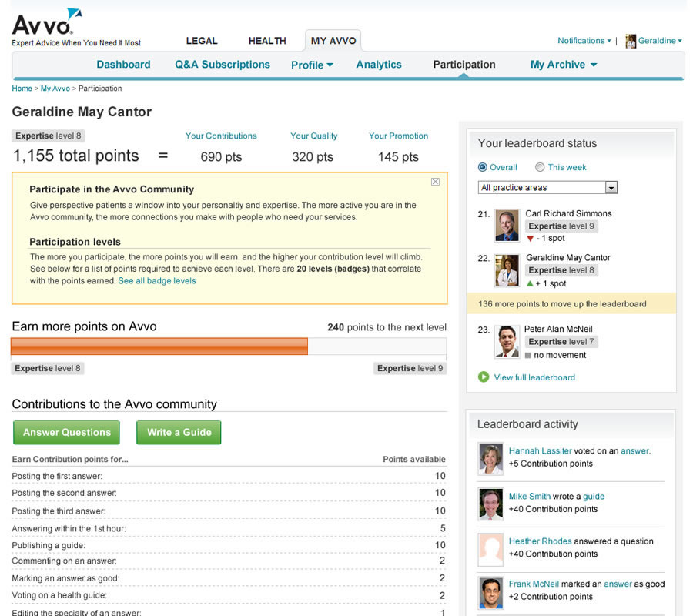Click the Answer Questions button

tap(67, 432)
